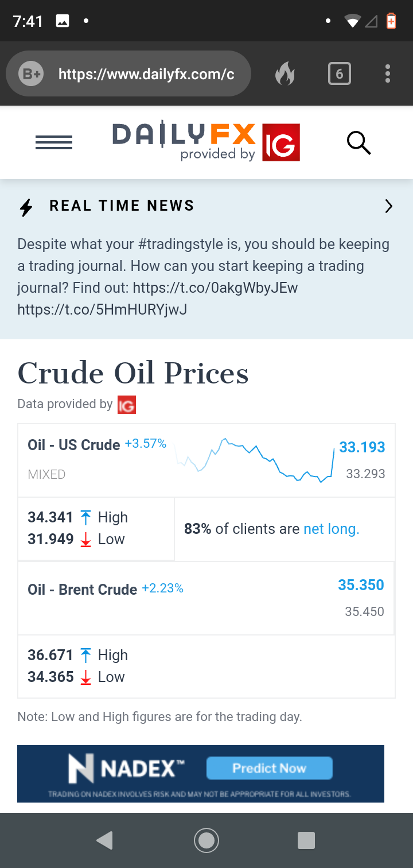
Task: Tap the magnifying glass search icon
Action: pos(359,143)
